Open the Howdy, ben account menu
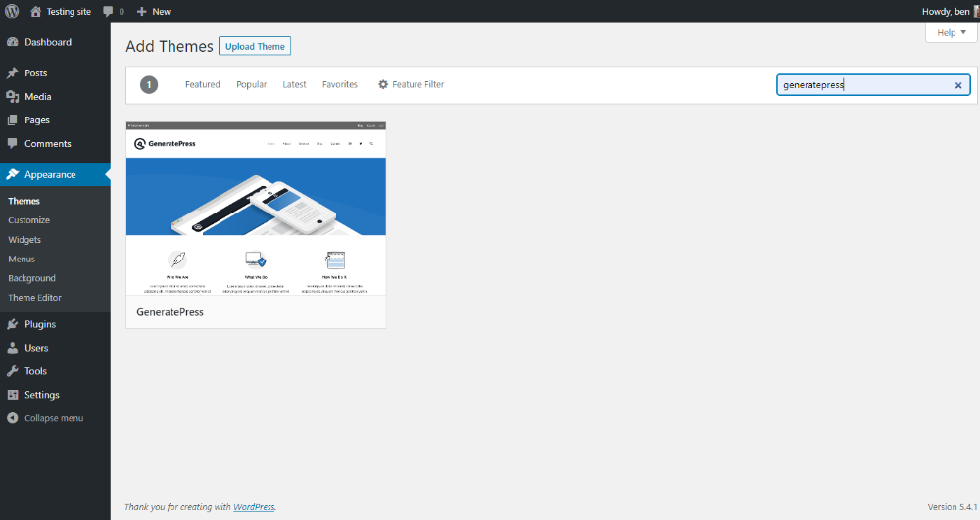This screenshot has width=980, height=520. point(950,11)
